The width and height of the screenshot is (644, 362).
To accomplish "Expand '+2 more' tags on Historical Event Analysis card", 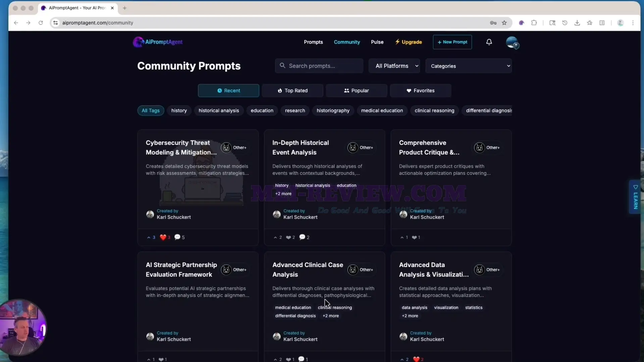I will [283, 194].
